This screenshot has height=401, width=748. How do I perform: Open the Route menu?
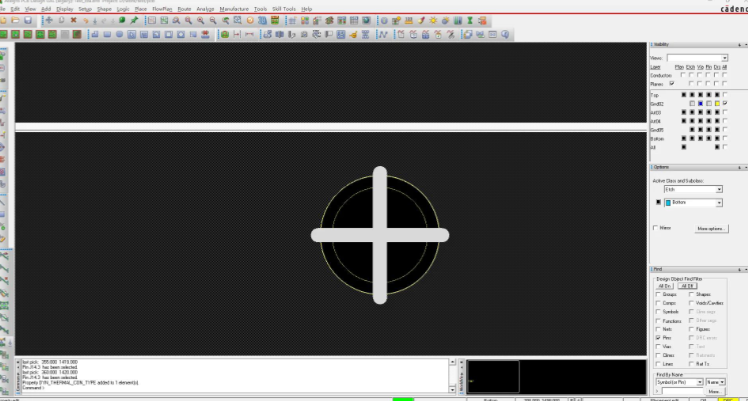(x=184, y=8)
